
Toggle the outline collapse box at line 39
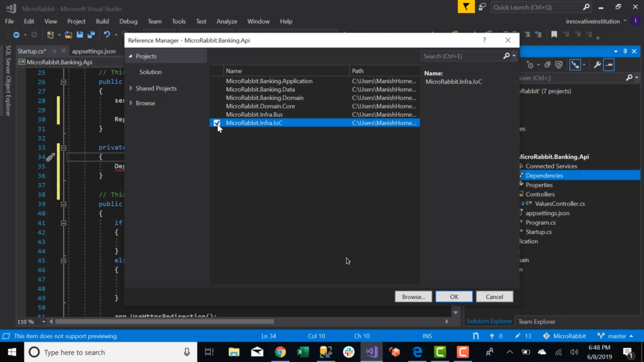(63, 204)
